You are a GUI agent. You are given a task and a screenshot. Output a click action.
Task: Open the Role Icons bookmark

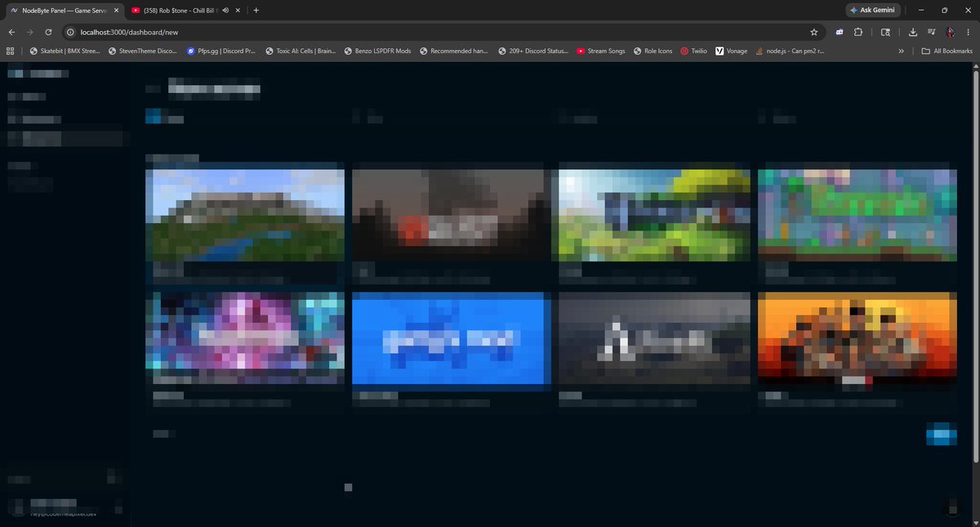click(652, 51)
